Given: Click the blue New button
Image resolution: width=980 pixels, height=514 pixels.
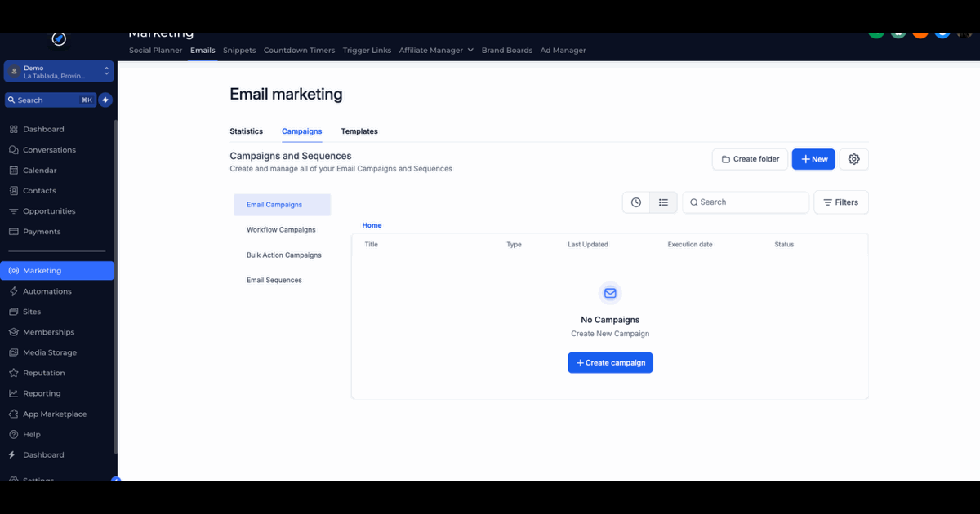Looking at the screenshot, I should tap(813, 159).
